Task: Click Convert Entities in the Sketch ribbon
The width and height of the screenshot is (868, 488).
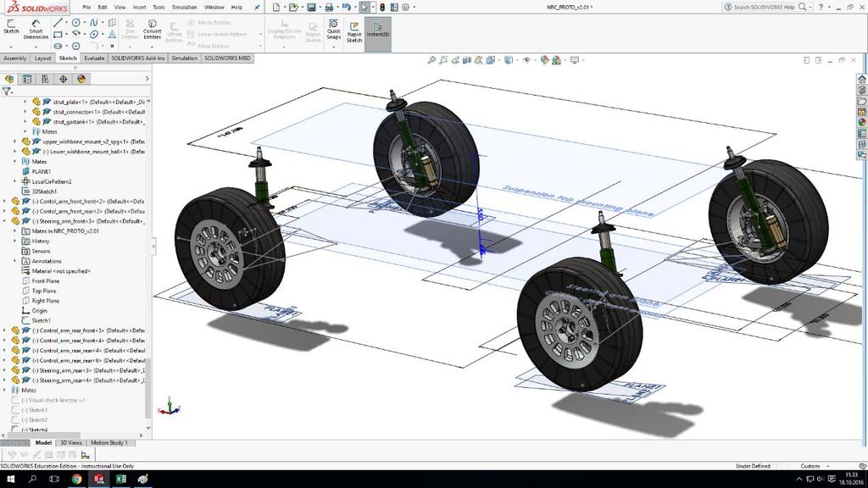Action: pyautogui.click(x=153, y=29)
